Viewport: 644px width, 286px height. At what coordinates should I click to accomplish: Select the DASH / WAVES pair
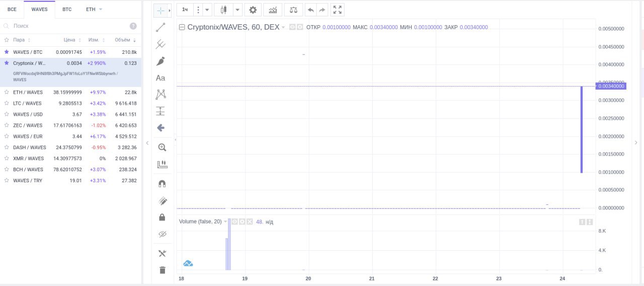pos(70,148)
